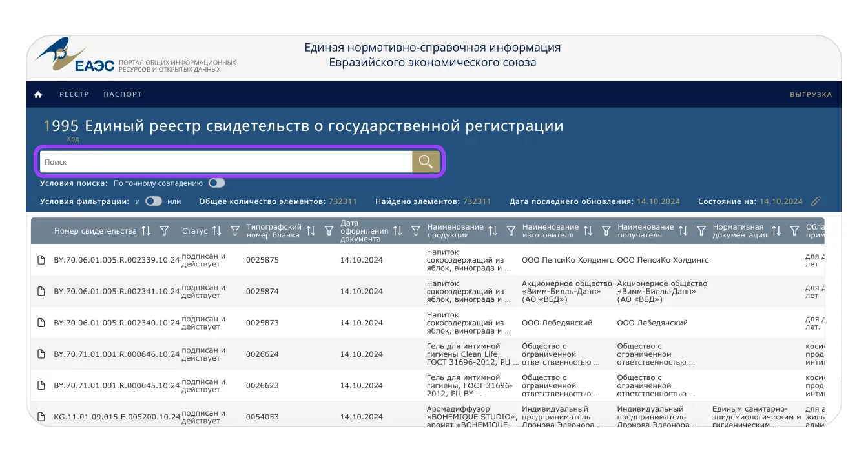
Task: Open filter for Типографский номер бланка column
Action: point(329,231)
